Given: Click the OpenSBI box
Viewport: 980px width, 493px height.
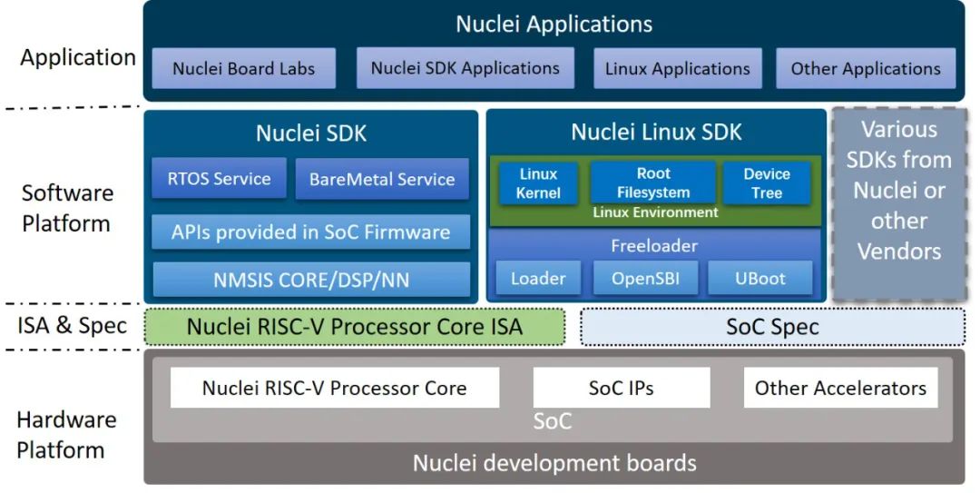Looking at the screenshot, I should (x=645, y=279).
